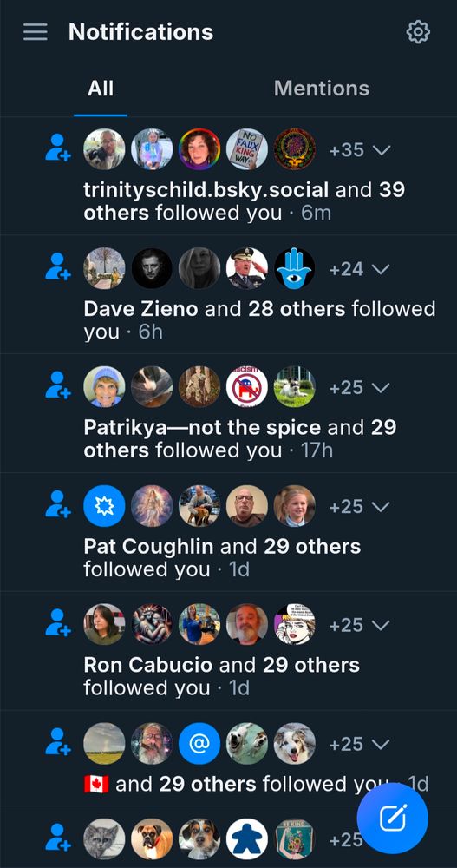Open the boxer dog avatar thumbnail

[152, 839]
